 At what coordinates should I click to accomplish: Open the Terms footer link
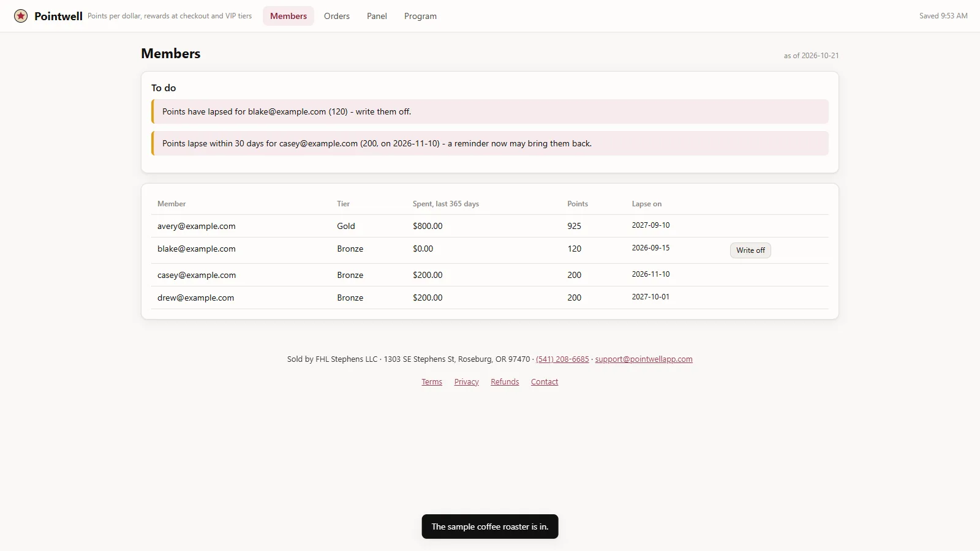pyautogui.click(x=432, y=382)
